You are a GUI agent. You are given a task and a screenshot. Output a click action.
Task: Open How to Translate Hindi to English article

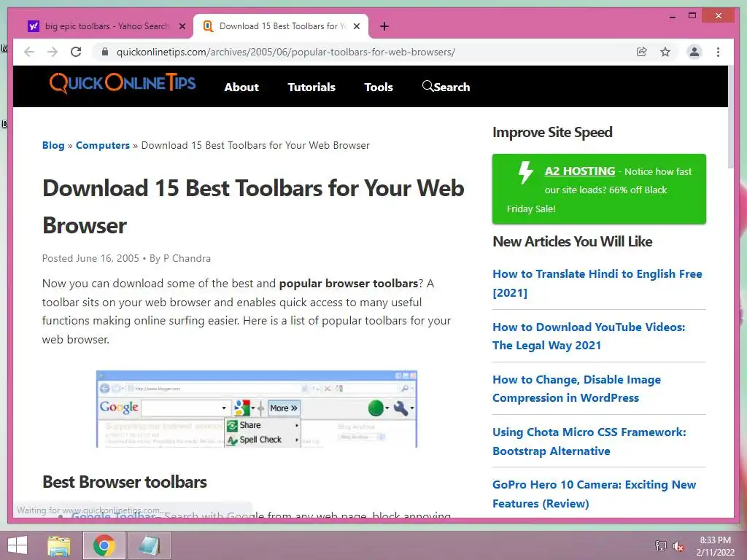[597, 283]
